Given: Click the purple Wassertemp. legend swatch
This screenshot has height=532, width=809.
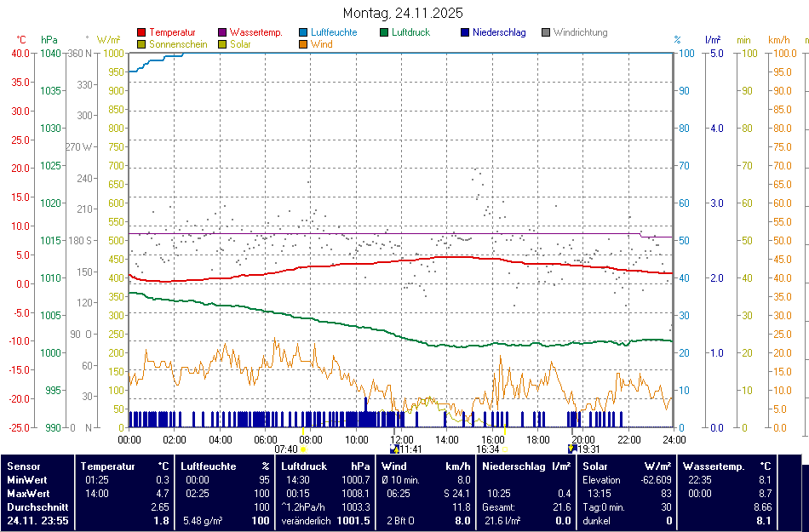Looking at the screenshot, I should click(x=222, y=33).
